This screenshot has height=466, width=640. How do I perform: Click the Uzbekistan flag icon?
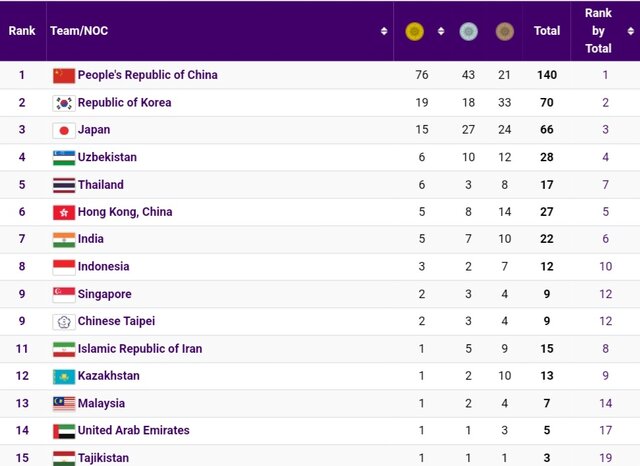(64, 157)
